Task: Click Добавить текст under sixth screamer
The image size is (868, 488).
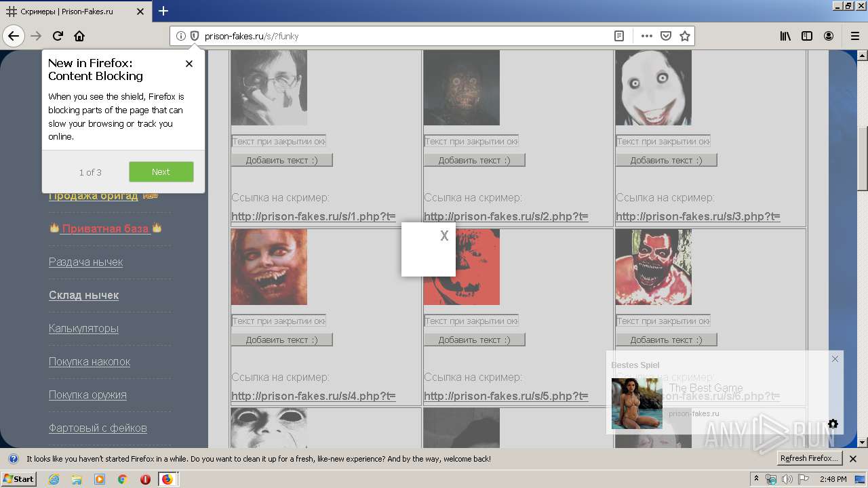Action: [x=667, y=340]
